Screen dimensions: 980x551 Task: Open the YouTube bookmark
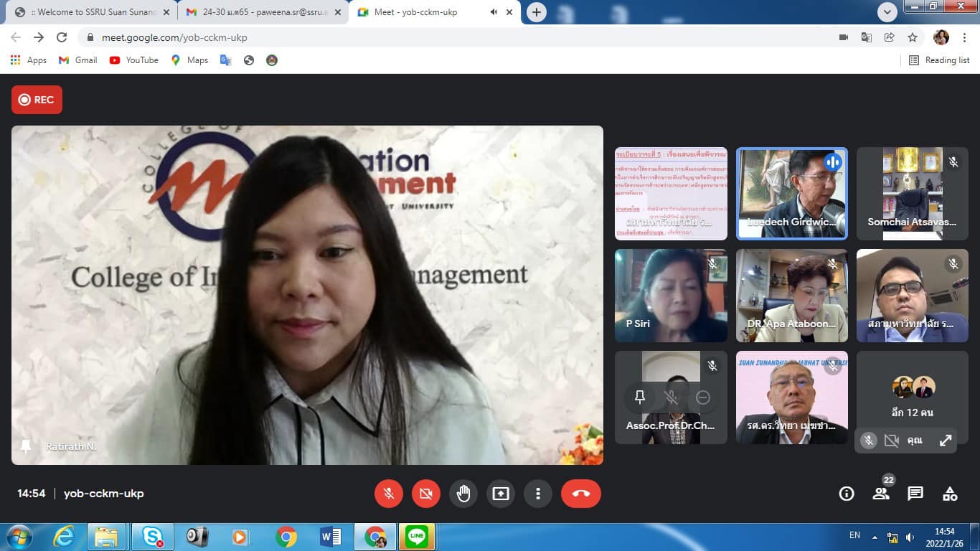(134, 60)
